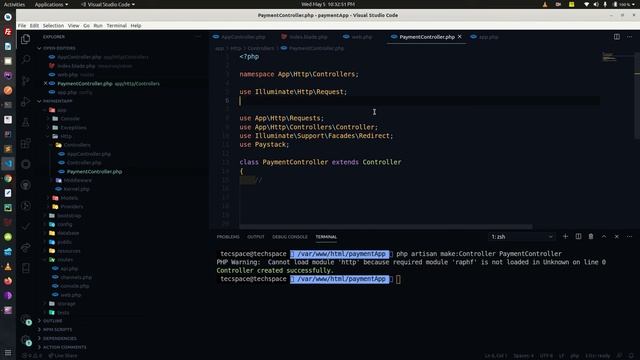Open the Search view in the activity bar
640x360 pixels.
[25, 59]
